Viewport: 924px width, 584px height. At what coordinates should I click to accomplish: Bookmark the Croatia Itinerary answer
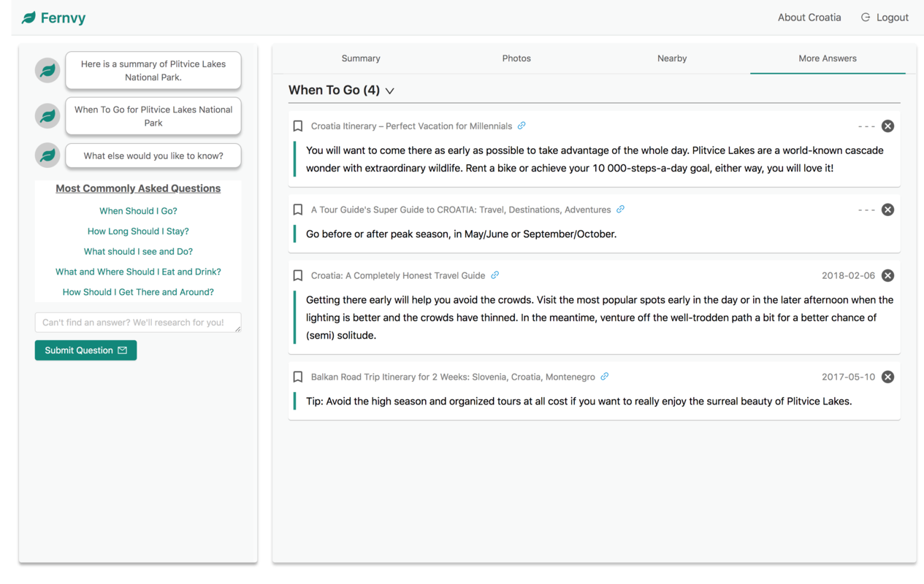pyautogui.click(x=297, y=126)
